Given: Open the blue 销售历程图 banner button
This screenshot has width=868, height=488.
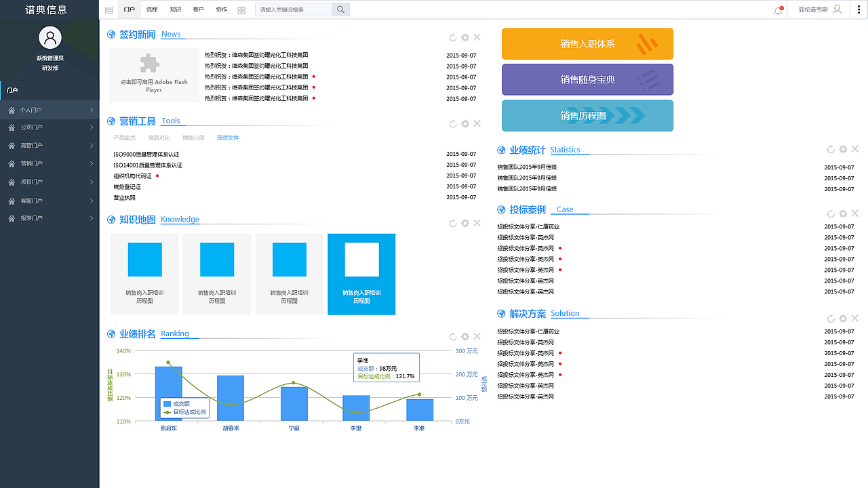Looking at the screenshot, I should [587, 116].
